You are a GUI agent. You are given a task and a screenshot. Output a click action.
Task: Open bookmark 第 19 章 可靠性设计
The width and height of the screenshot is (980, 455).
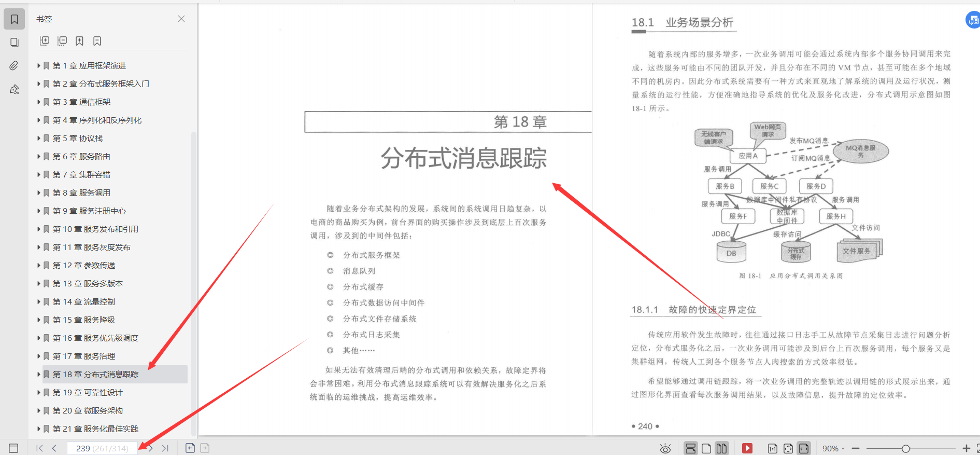(88, 393)
